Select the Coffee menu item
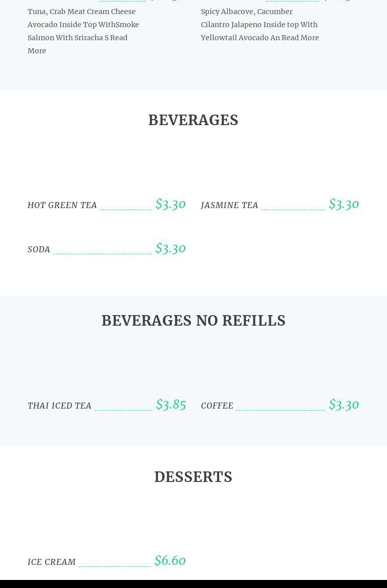 [x=217, y=406]
